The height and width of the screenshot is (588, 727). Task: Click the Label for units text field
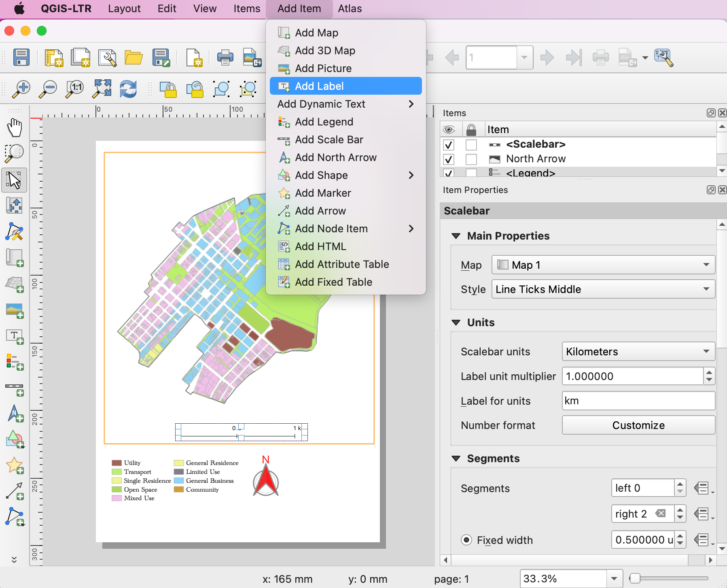(638, 401)
